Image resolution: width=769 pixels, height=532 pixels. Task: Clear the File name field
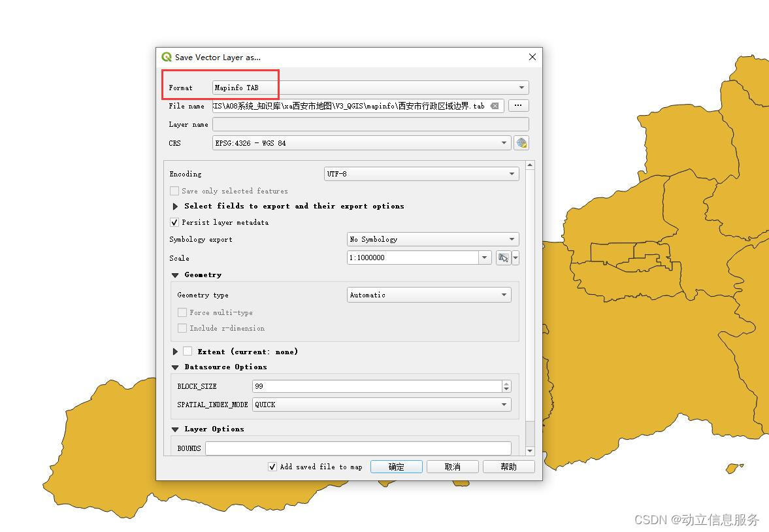point(495,106)
